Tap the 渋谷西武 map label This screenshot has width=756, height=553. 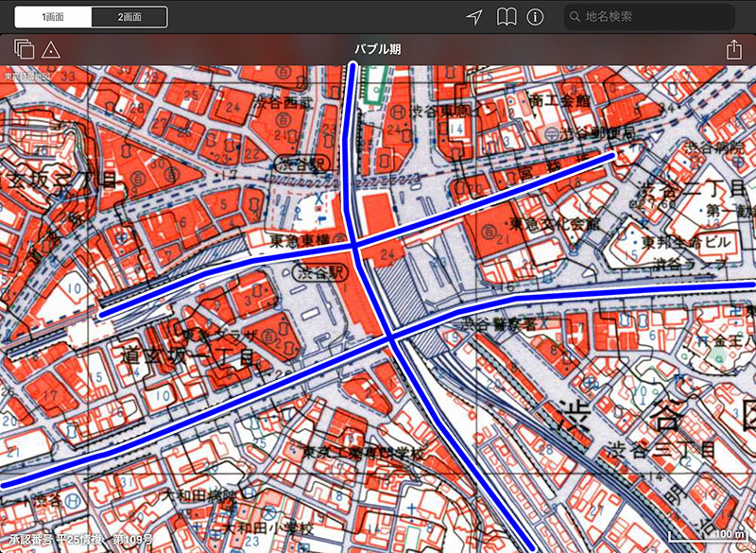point(283,103)
